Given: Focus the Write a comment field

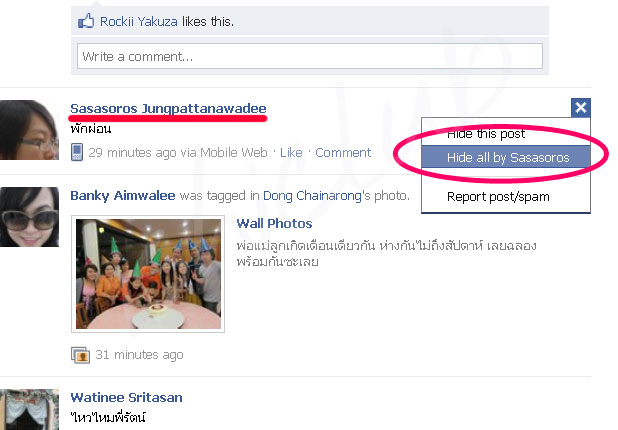Looking at the screenshot, I should [x=310, y=56].
